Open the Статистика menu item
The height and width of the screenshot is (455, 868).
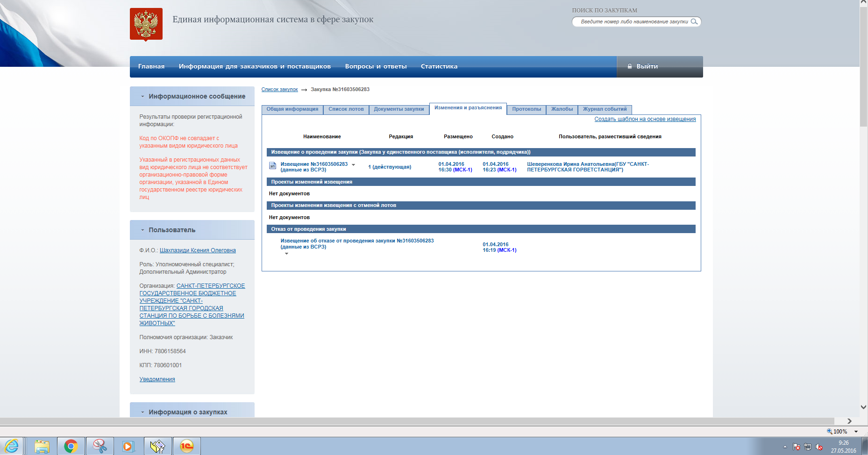point(439,66)
